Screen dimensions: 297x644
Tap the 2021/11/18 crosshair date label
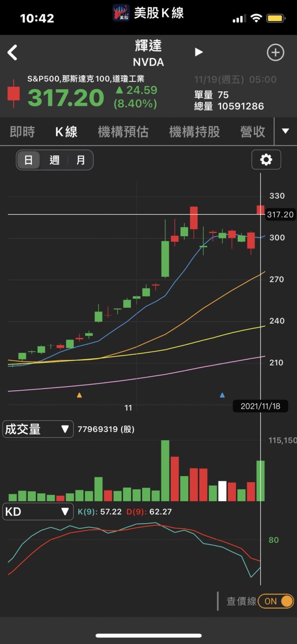tap(260, 406)
